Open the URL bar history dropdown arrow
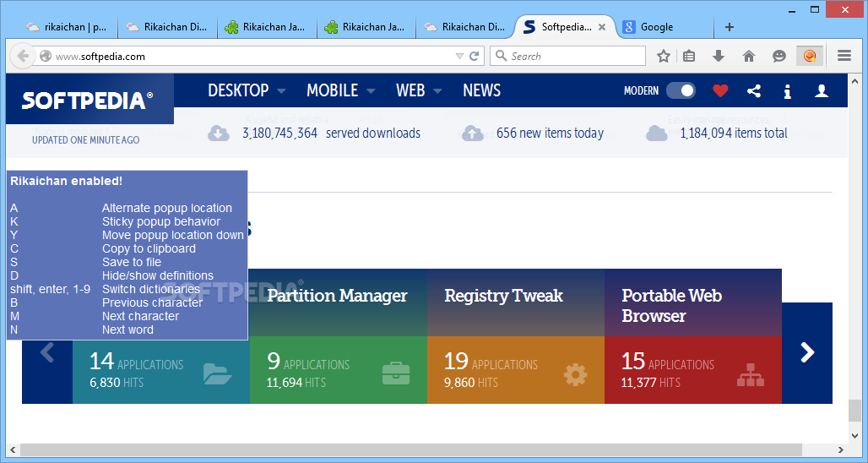 (x=459, y=56)
